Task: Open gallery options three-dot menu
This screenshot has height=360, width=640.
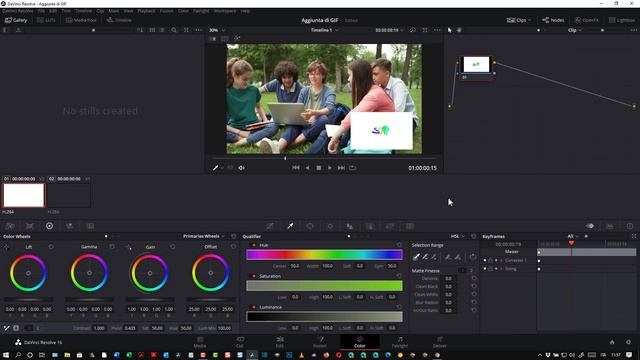Action: pos(199,30)
